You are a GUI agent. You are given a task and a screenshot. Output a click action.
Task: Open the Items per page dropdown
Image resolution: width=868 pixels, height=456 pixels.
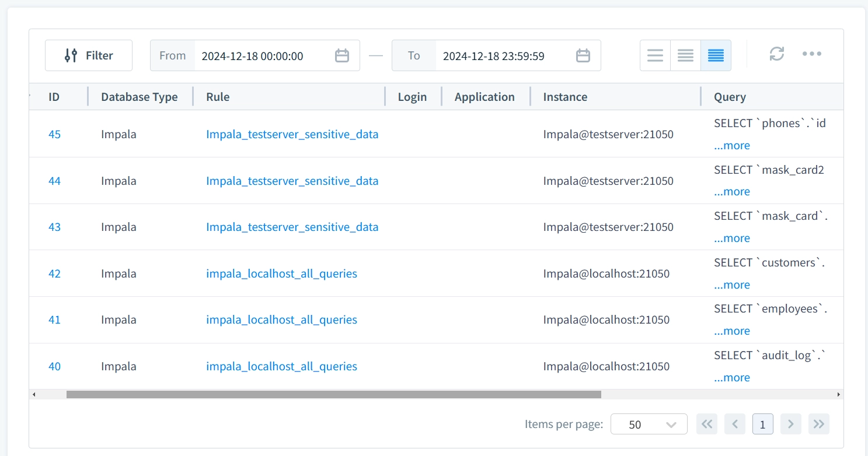pos(649,425)
